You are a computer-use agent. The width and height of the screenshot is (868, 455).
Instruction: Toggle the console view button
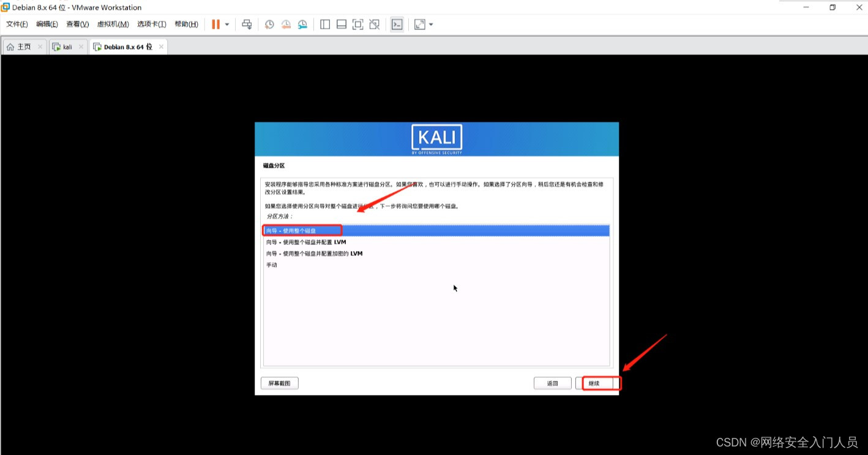(x=397, y=24)
